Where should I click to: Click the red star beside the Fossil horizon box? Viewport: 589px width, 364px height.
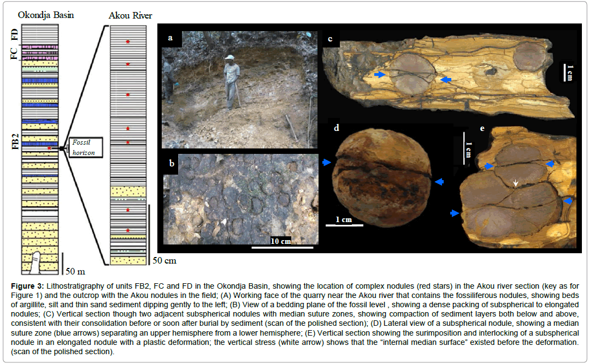(x=50, y=148)
